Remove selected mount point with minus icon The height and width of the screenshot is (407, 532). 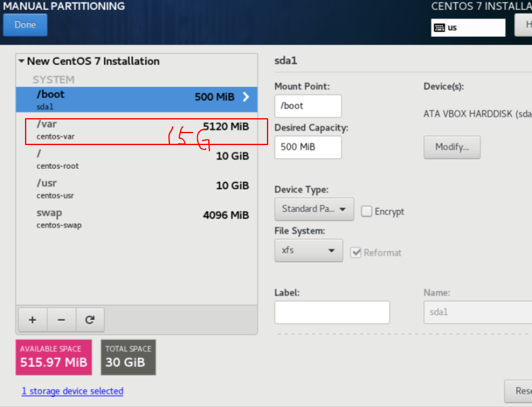(61, 319)
